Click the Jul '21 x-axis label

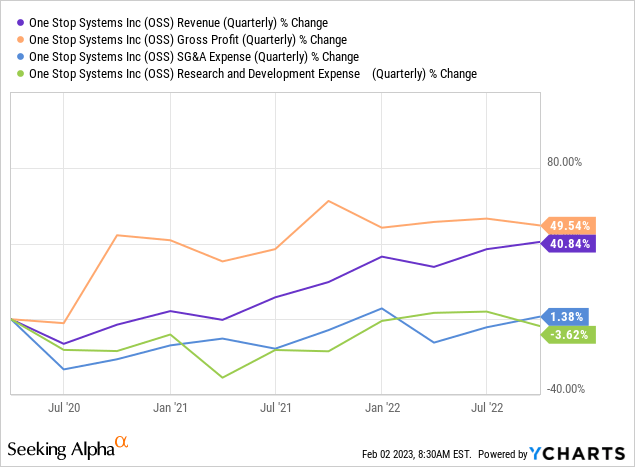pyautogui.click(x=275, y=407)
